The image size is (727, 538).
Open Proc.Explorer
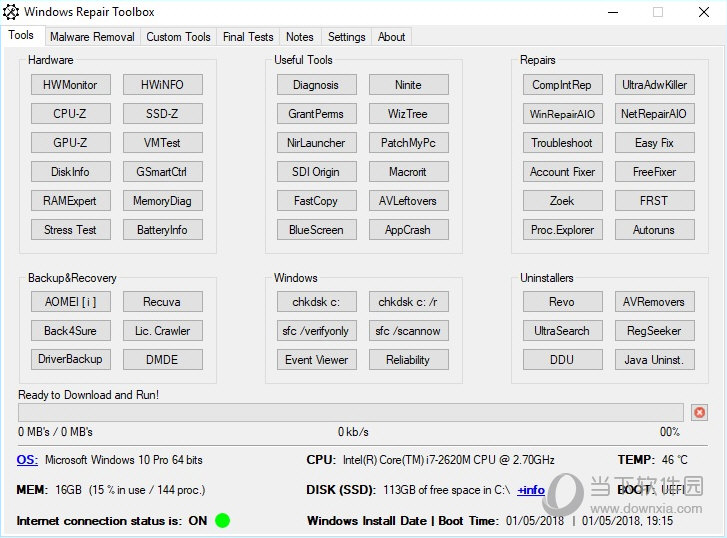click(562, 230)
